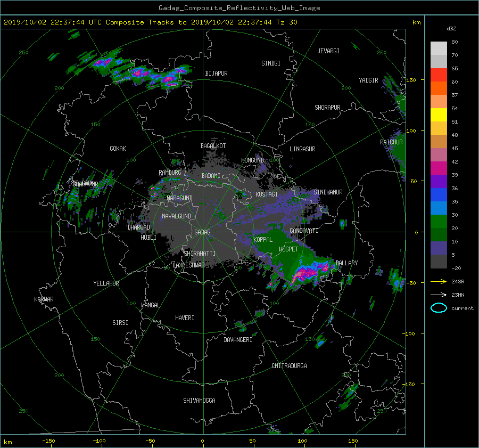This screenshot has height=448, width=479.
Task: Click the BADAMI city label
Action: pyautogui.click(x=211, y=176)
